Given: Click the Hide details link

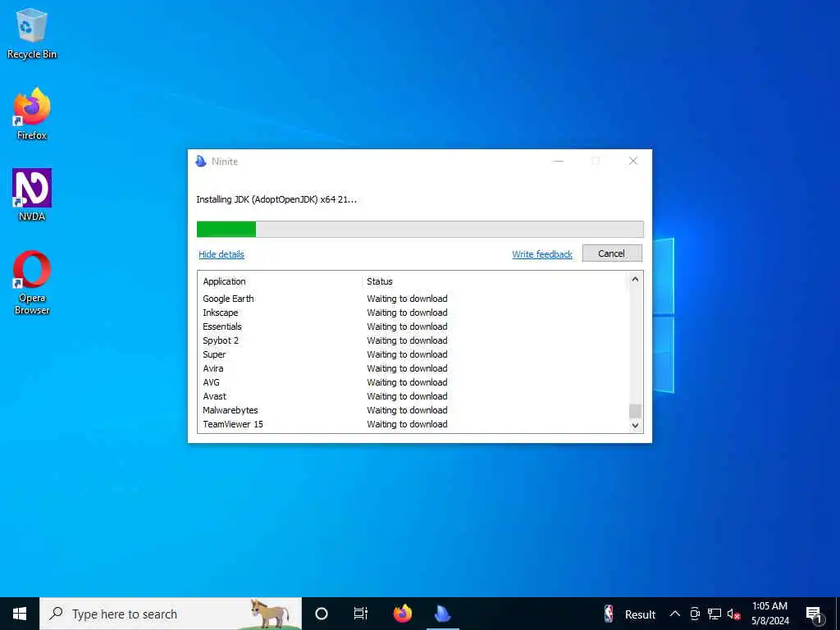Looking at the screenshot, I should (221, 254).
